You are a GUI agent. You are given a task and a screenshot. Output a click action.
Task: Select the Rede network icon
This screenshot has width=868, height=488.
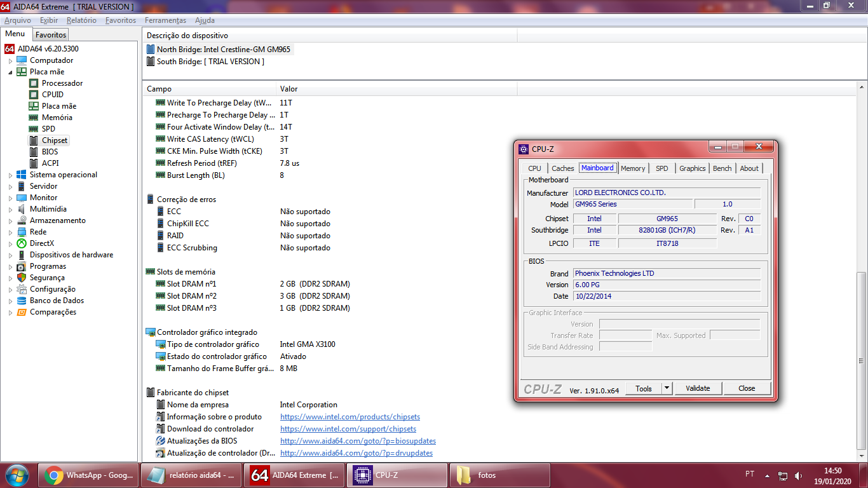[x=22, y=232]
